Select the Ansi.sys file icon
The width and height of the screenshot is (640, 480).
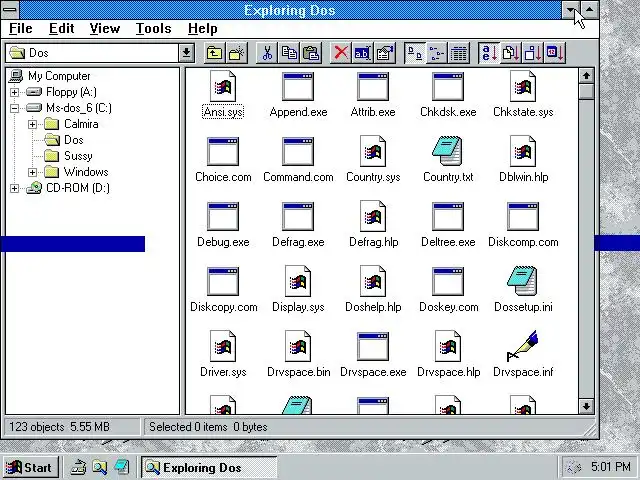tap(223, 87)
